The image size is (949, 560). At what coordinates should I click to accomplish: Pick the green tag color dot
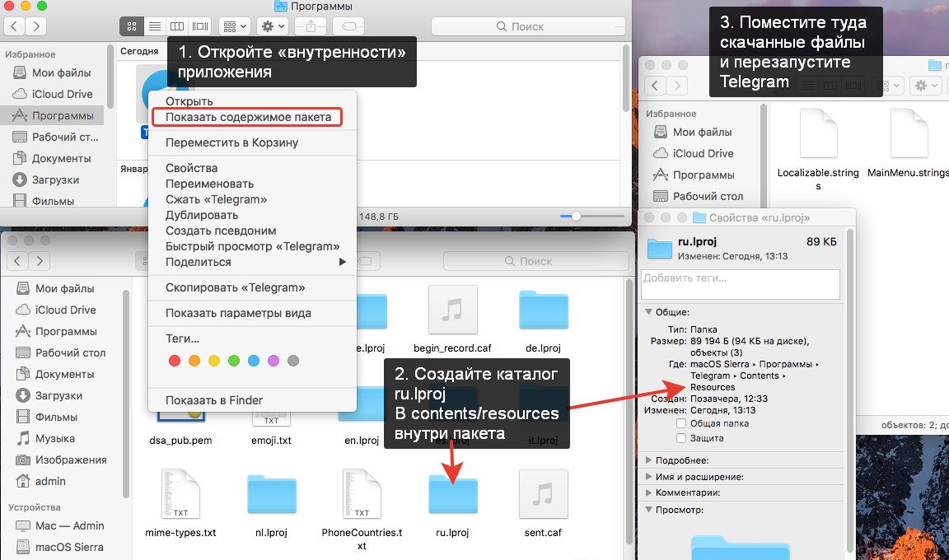point(234,361)
